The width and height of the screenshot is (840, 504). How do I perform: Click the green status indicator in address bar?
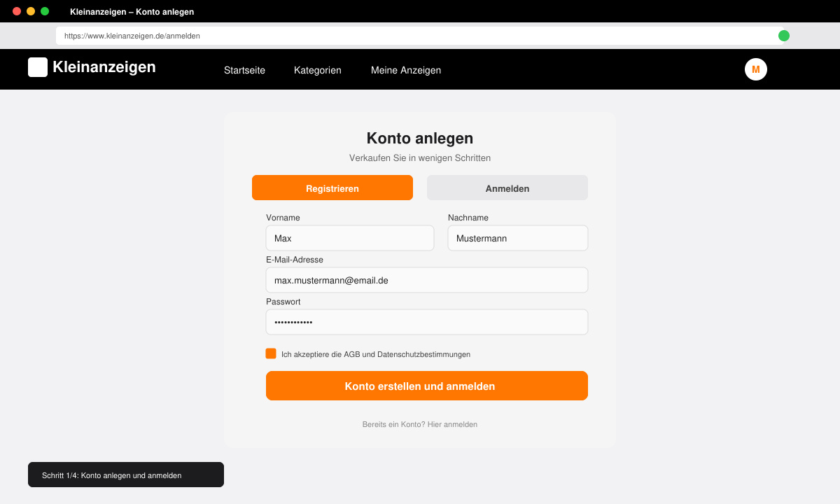point(784,36)
